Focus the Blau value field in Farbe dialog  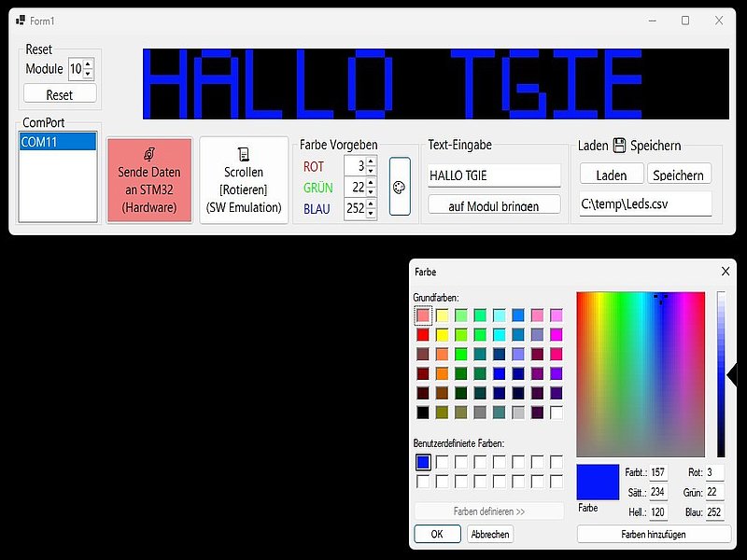(714, 512)
